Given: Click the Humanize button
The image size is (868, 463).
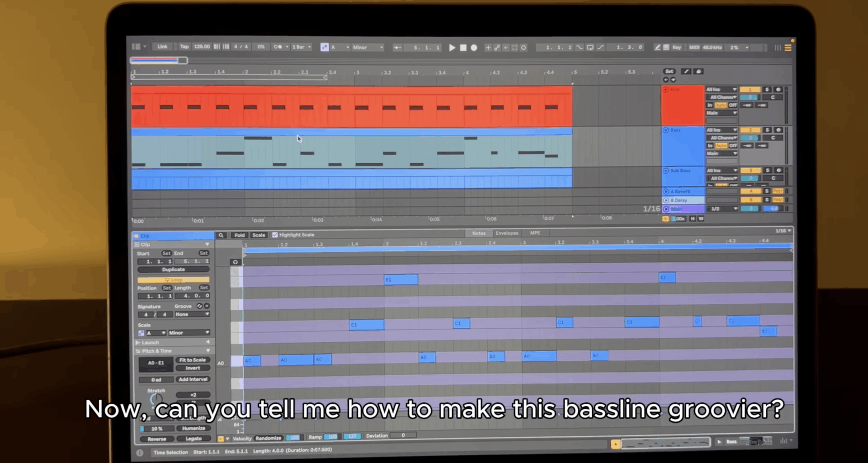Looking at the screenshot, I should 194,428.
